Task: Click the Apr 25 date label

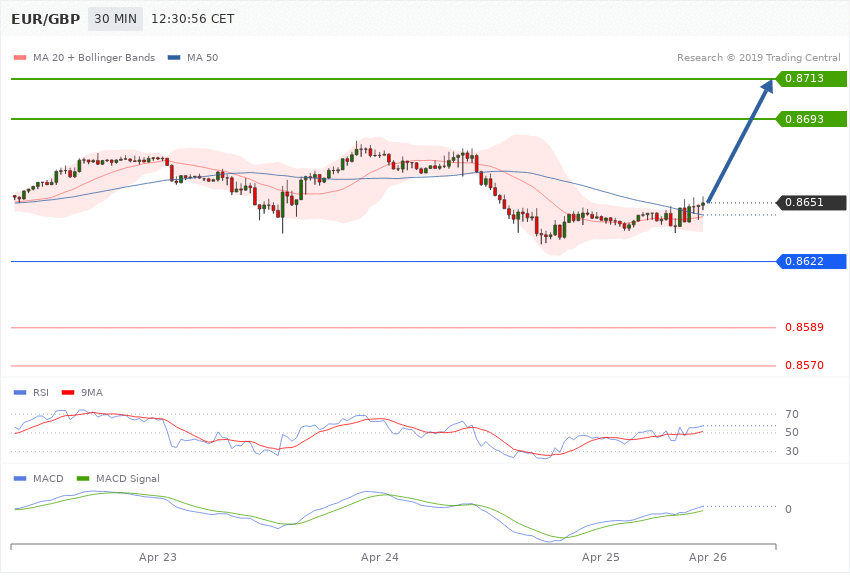Action: point(601,558)
